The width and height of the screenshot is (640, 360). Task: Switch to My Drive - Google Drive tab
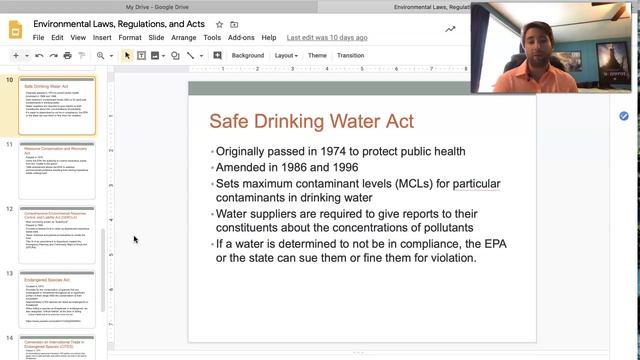[x=157, y=7]
